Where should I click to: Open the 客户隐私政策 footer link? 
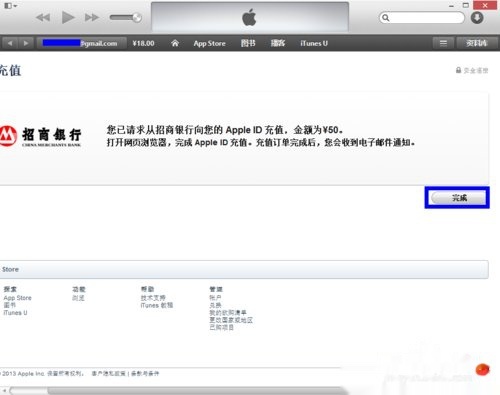click(109, 374)
